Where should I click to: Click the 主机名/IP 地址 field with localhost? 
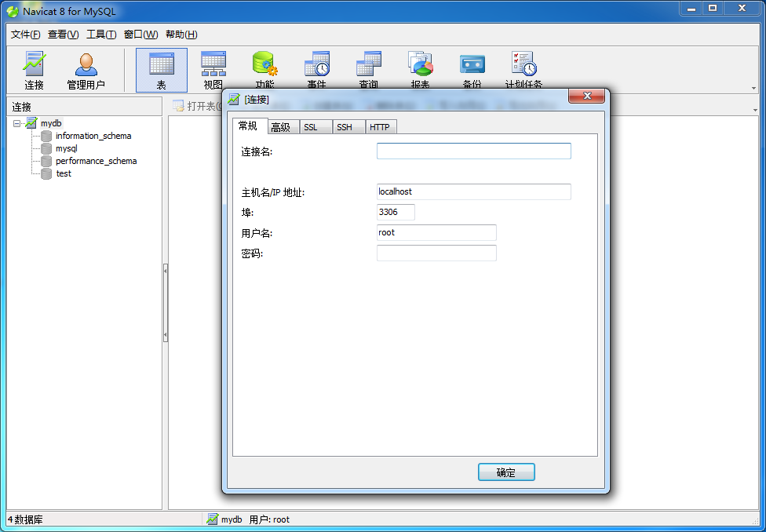tap(473, 191)
